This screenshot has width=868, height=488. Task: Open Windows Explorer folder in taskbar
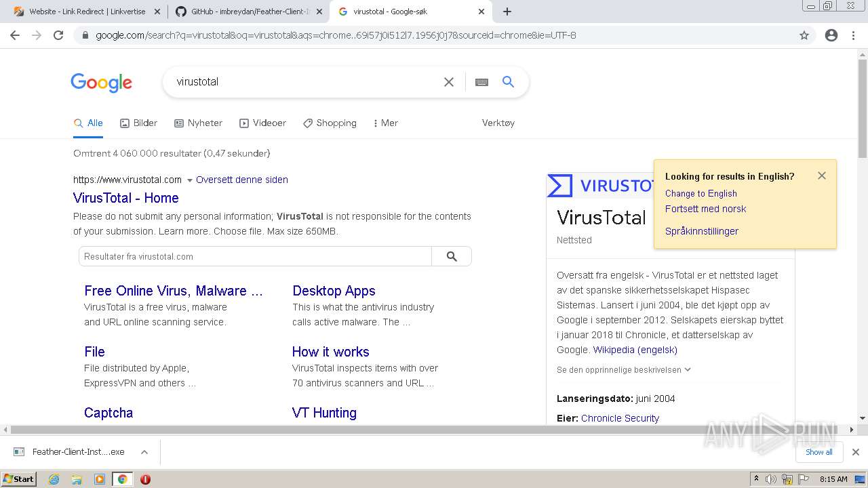pos(77,479)
